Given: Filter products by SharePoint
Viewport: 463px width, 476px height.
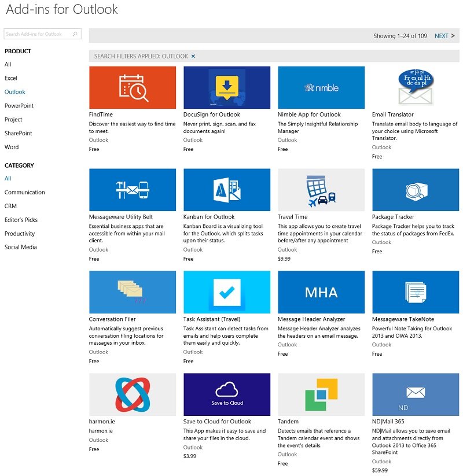Looking at the screenshot, I should coord(18,133).
